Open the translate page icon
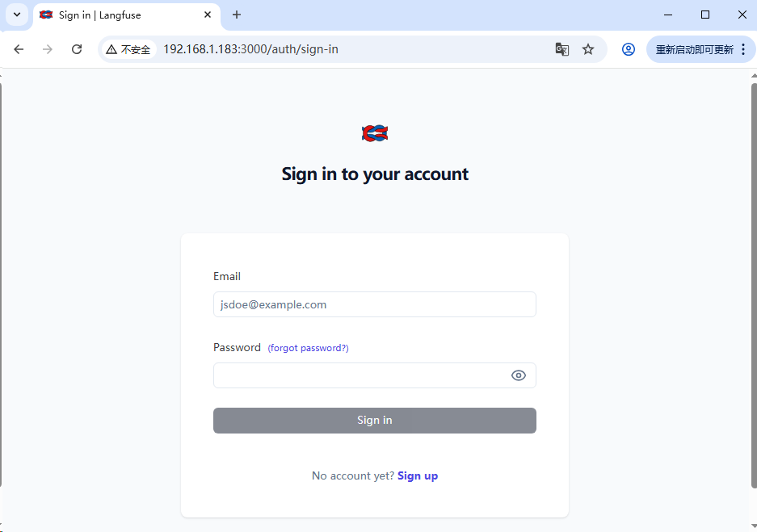This screenshot has height=532, width=757. [x=562, y=49]
